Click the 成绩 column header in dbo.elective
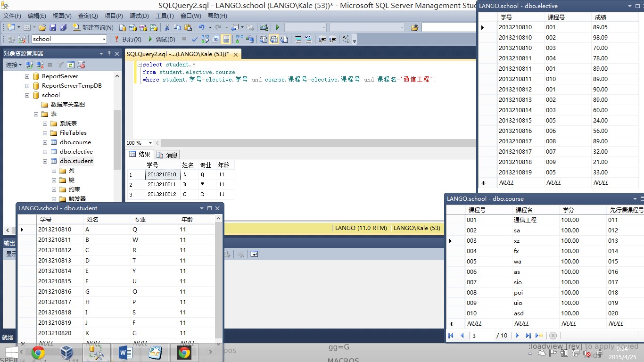This screenshot has width=644, height=362. pos(615,17)
